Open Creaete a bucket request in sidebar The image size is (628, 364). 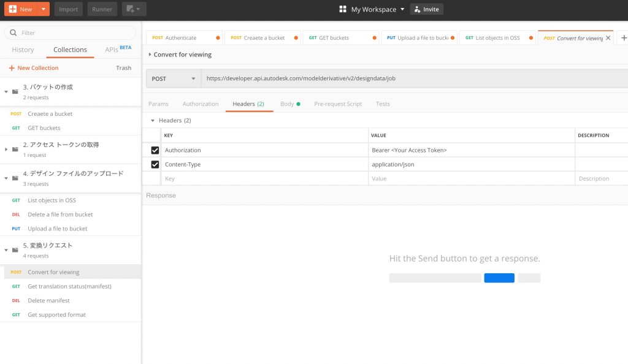[x=50, y=113]
